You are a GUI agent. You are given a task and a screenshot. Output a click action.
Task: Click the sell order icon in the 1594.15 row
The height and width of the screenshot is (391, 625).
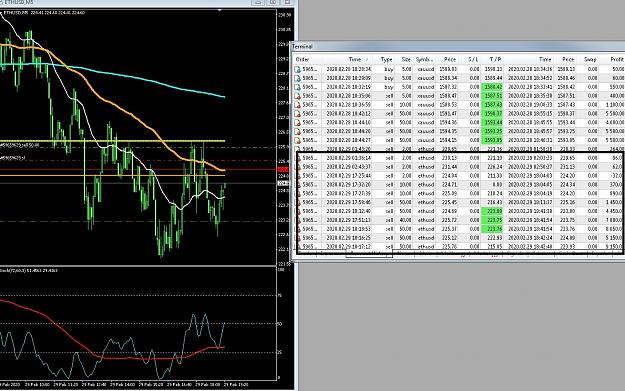297,140
